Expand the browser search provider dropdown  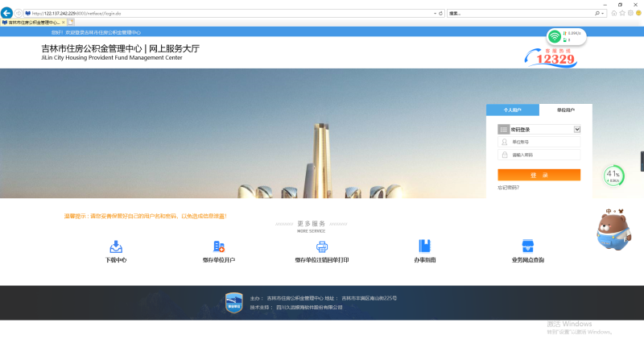603,14
